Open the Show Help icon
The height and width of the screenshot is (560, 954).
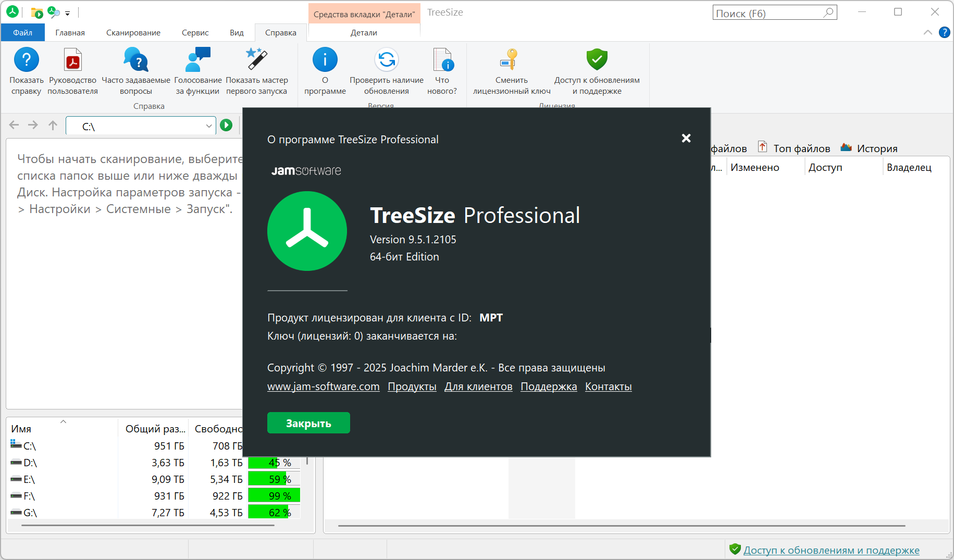coord(26,59)
